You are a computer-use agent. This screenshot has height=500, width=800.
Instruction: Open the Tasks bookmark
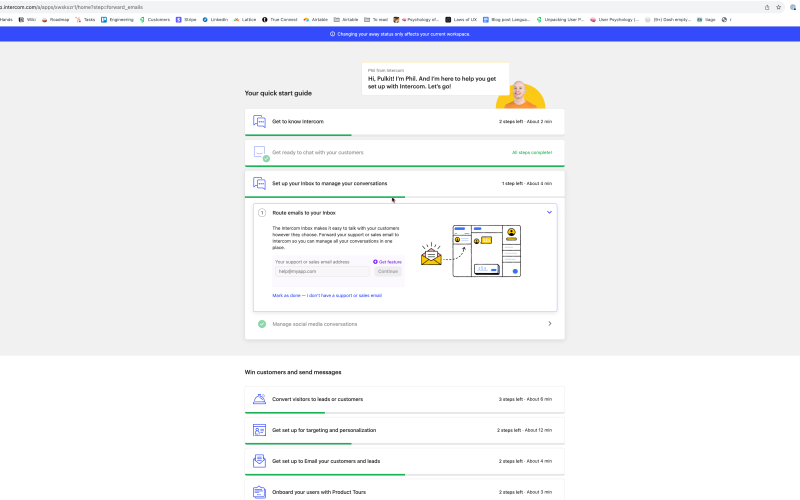point(85,19)
